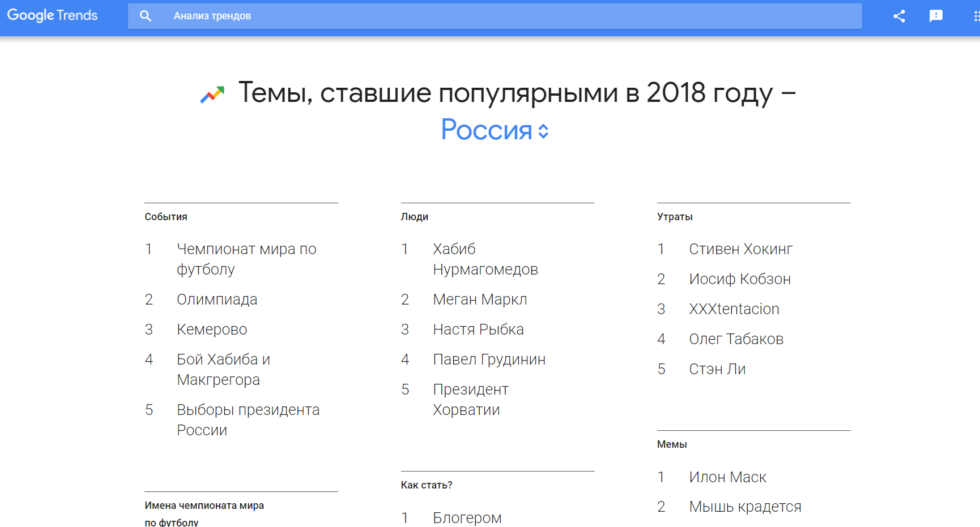Click the Google Trends logo

point(52,15)
